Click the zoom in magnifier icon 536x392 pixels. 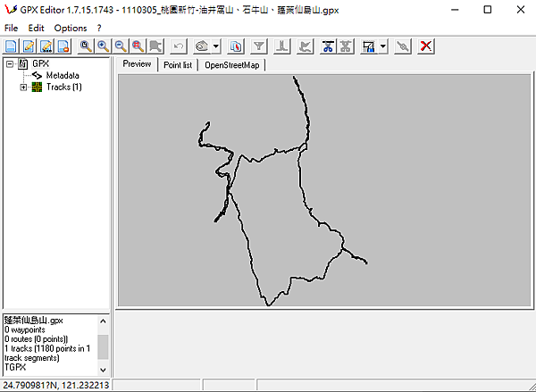104,46
